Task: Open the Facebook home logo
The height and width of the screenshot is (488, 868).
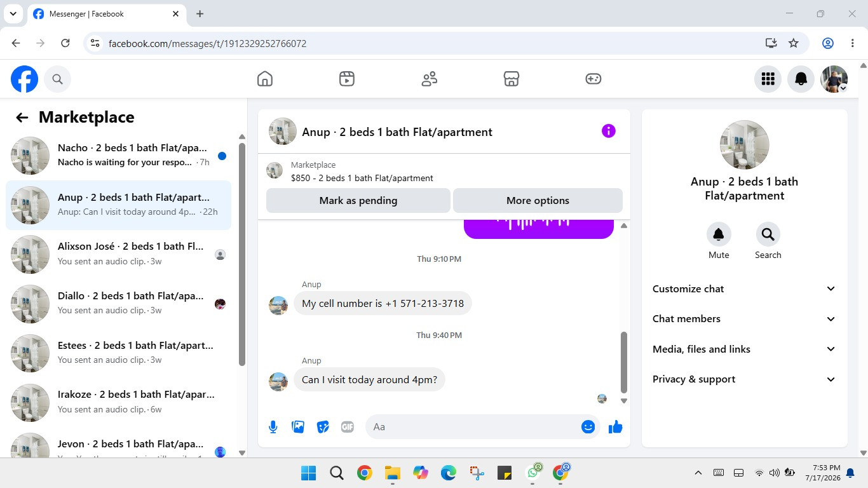Action: [24, 79]
